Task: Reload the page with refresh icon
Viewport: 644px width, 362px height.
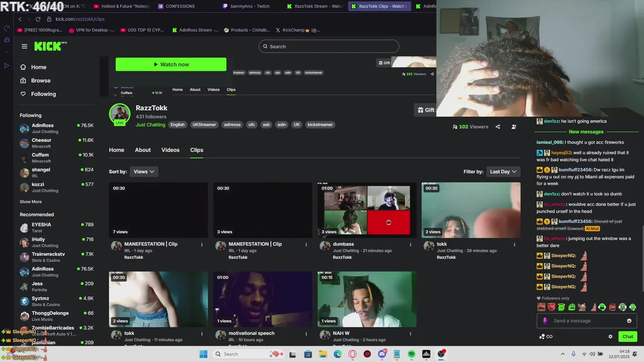Action: (x=38, y=19)
